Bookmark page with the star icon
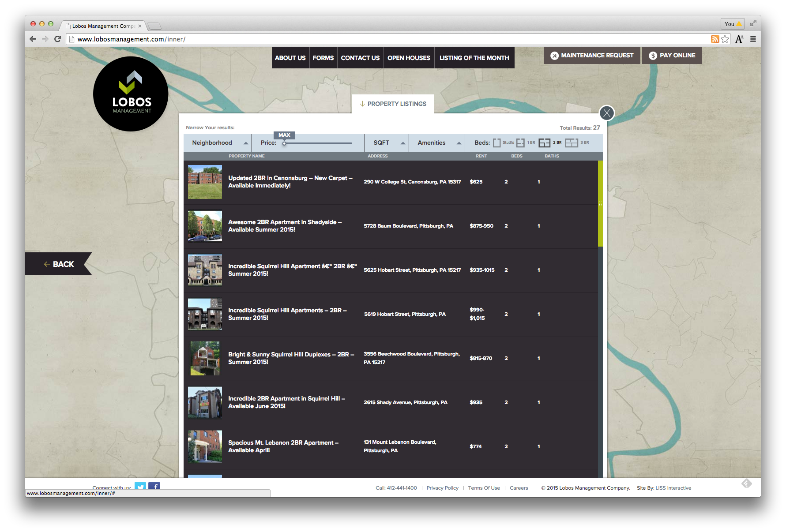786x532 pixels. click(725, 39)
